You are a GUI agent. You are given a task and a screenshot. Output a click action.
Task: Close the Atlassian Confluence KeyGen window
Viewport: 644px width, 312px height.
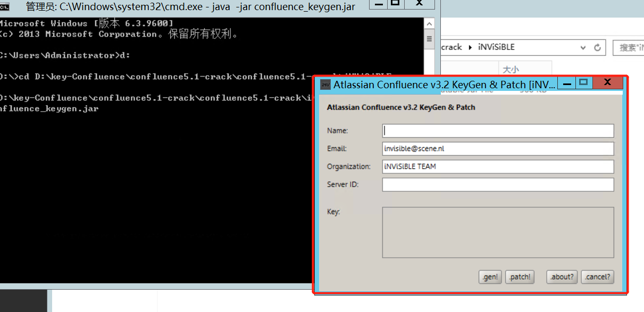point(607,83)
